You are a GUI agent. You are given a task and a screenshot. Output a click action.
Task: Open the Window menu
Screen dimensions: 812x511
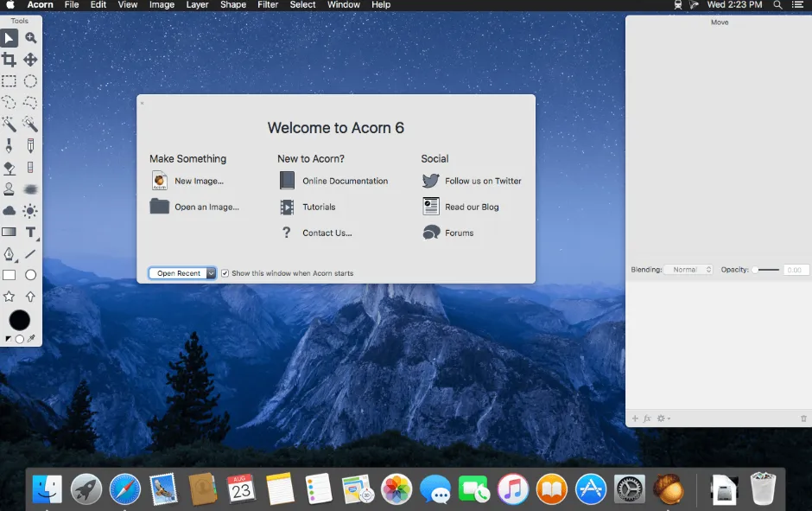click(x=343, y=4)
